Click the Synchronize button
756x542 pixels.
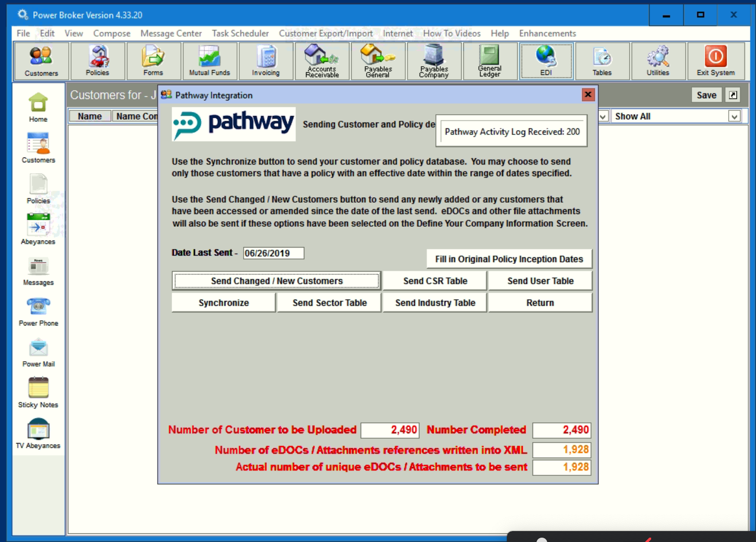pyautogui.click(x=223, y=302)
